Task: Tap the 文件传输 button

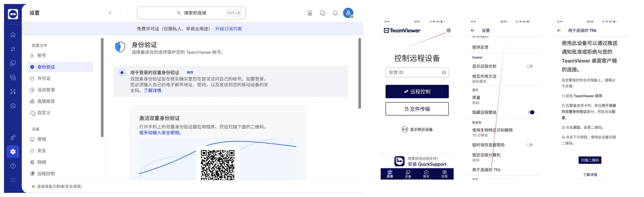Action: click(x=417, y=109)
